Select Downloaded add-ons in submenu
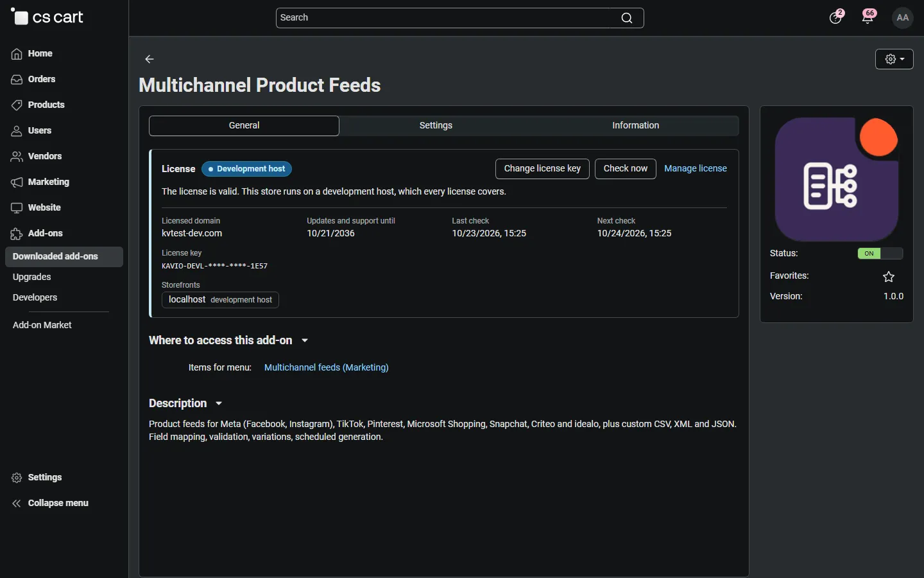The image size is (924, 578). (x=64, y=257)
